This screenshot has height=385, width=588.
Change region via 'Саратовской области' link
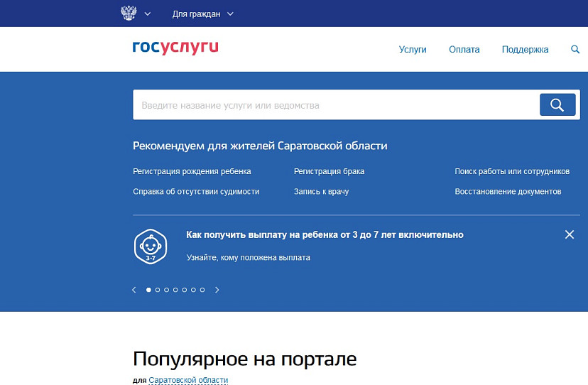(188, 380)
